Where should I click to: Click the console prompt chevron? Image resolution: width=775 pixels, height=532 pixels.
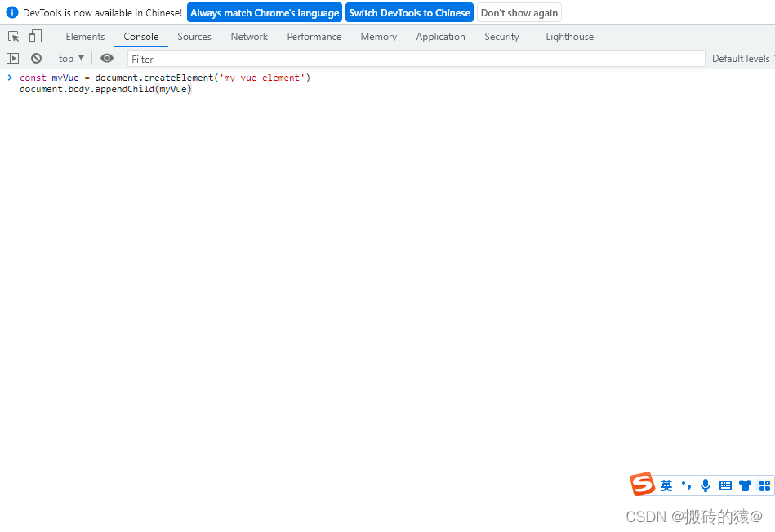(x=9, y=78)
